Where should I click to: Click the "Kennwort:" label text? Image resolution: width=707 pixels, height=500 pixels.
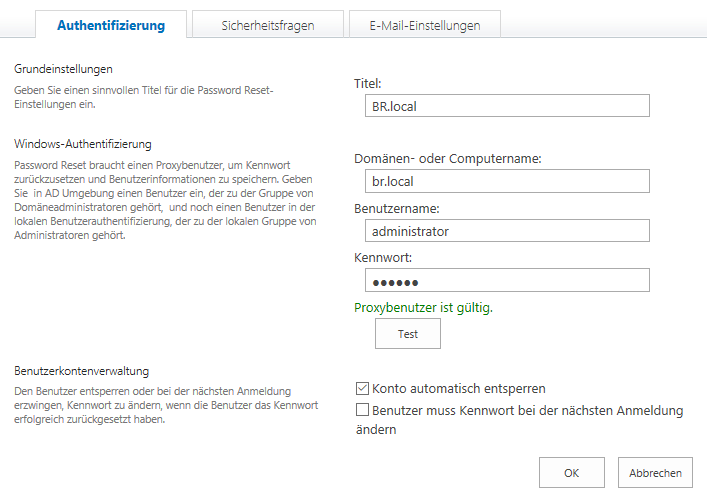click(383, 258)
